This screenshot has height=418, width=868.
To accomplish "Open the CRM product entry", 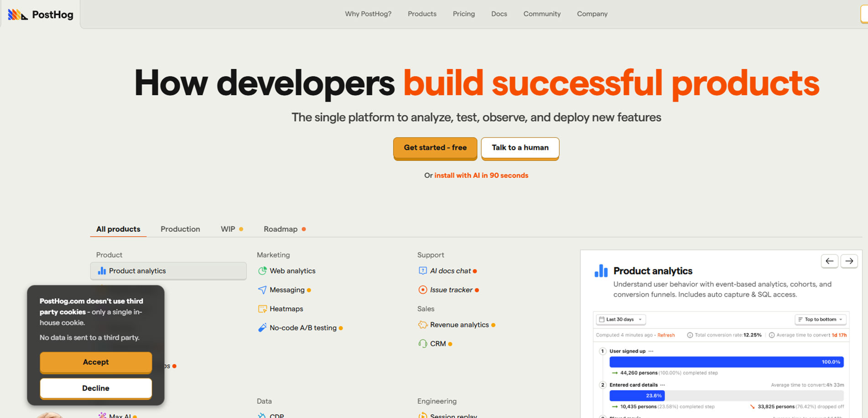I will (x=438, y=344).
